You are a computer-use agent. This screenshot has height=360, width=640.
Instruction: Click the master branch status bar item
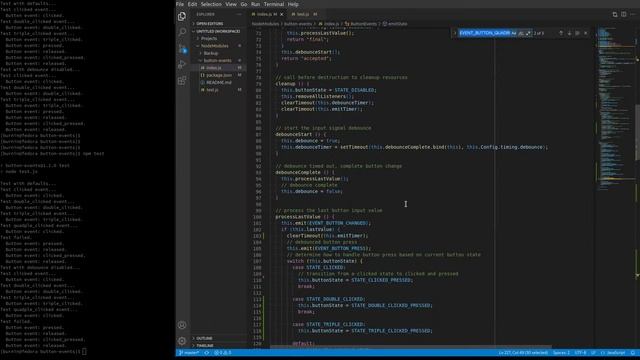(x=189, y=353)
